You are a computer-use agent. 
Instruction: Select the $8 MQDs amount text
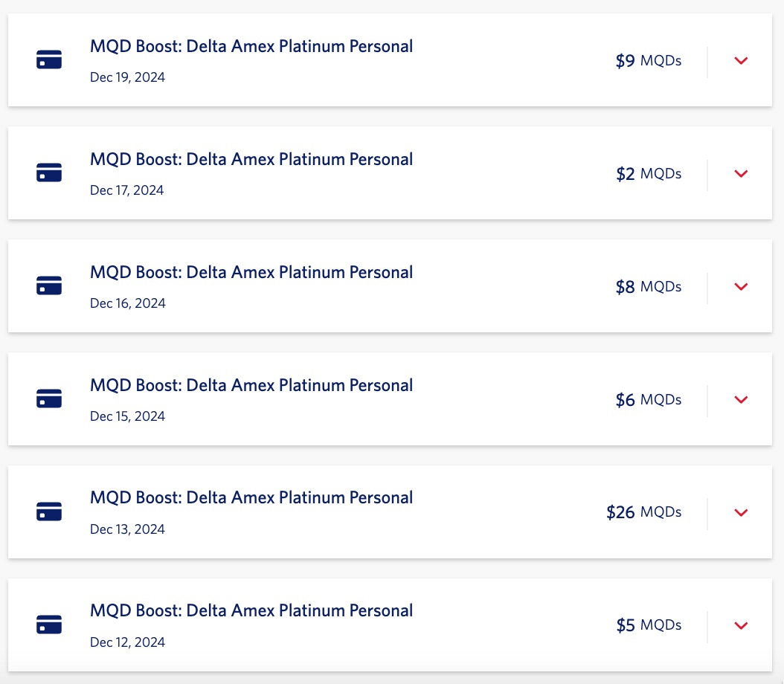click(649, 286)
